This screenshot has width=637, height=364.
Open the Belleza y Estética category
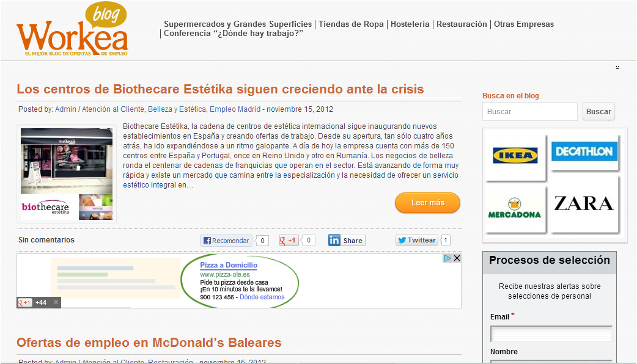[177, 109]
